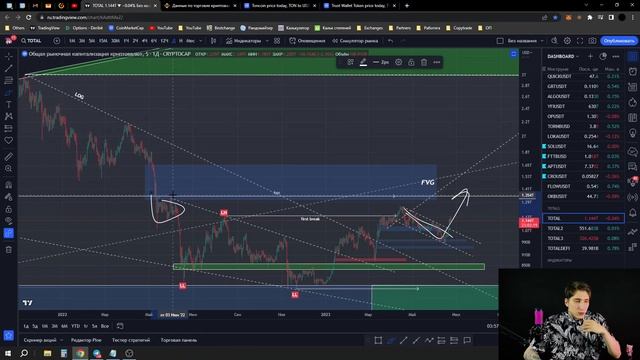Start the market replay simulator
Image resolution: width=640 pixels, height=360 pixels.
(355, 41)
